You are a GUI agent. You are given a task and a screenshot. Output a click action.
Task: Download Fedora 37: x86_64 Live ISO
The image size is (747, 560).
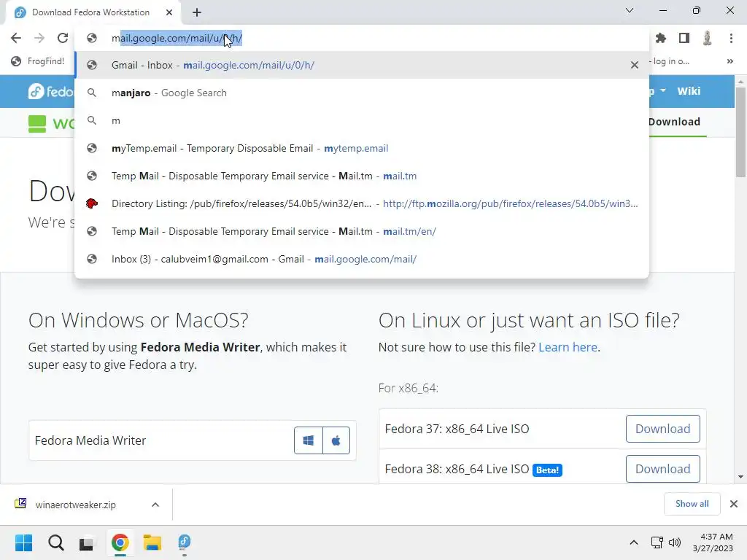[x=662, y=429]
